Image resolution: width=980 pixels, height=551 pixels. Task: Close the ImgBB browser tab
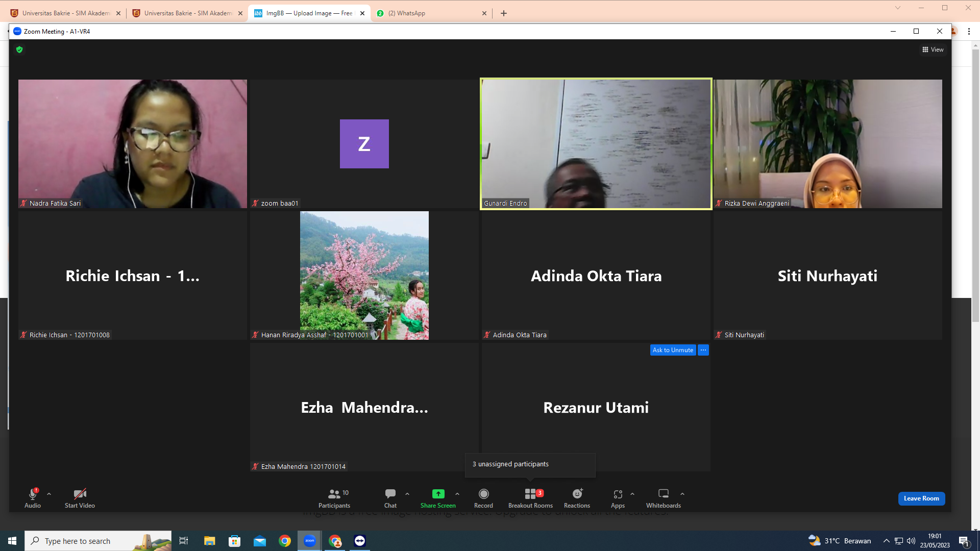point(362,13)
